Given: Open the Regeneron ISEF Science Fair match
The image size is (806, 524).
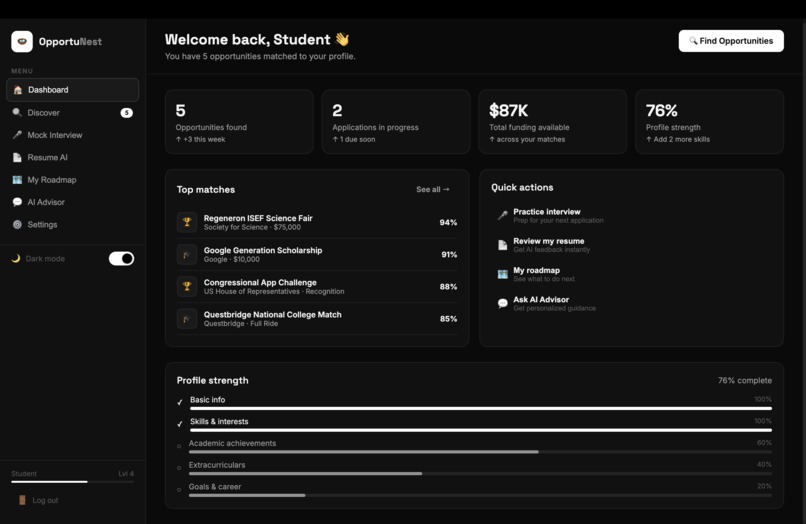Looking at the screenshot, I should coord(317,222).
